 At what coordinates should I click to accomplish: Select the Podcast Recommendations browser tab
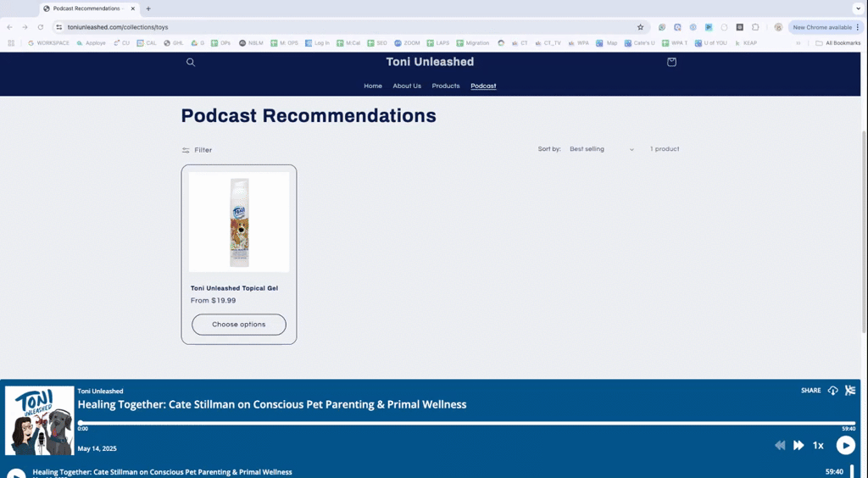(88, 8)
